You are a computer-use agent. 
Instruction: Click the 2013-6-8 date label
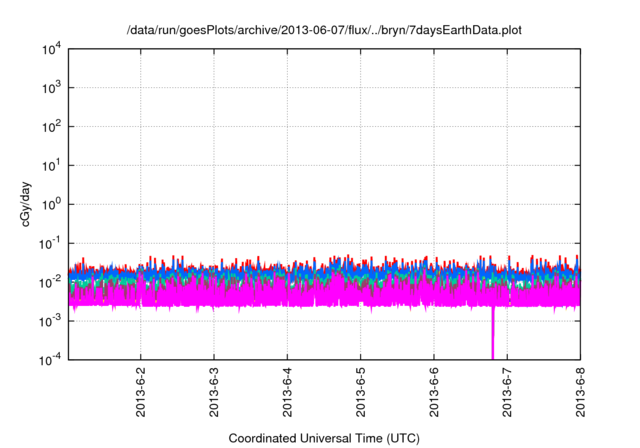tap(580, 392)
